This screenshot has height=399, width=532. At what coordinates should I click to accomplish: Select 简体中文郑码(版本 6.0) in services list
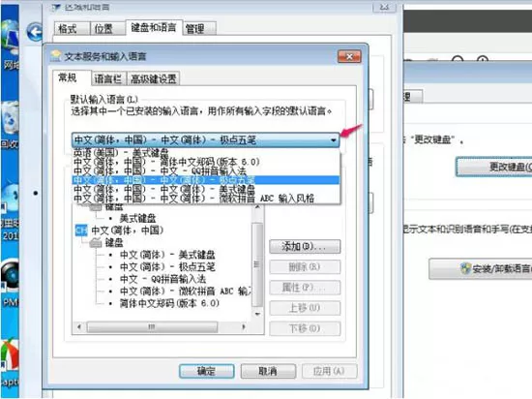click(x=169, y=303)
